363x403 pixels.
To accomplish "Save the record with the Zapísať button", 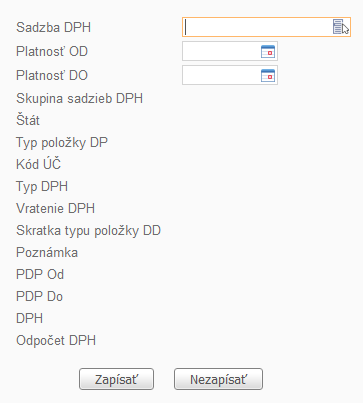I will click(x=116, y=379).
